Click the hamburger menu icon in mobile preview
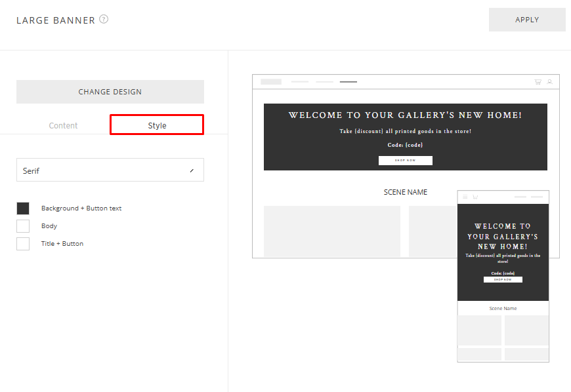Image resolution: width=571 pixels, height=392 pixels. [x=465, y=197]
